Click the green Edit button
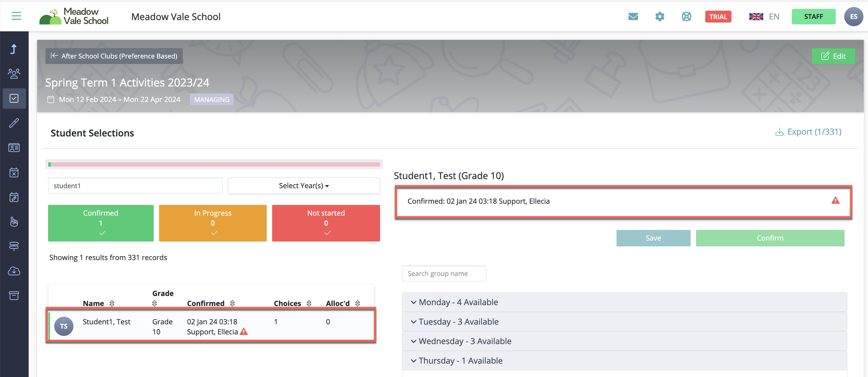This screenshot has width=868, height=377. point(833,56)
